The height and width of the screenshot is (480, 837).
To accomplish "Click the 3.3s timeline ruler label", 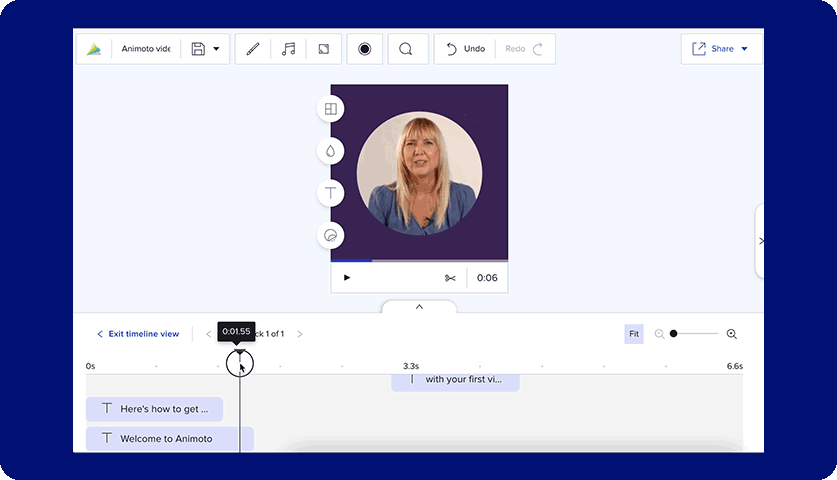I will pyautogui.click(x=411, y=366).
